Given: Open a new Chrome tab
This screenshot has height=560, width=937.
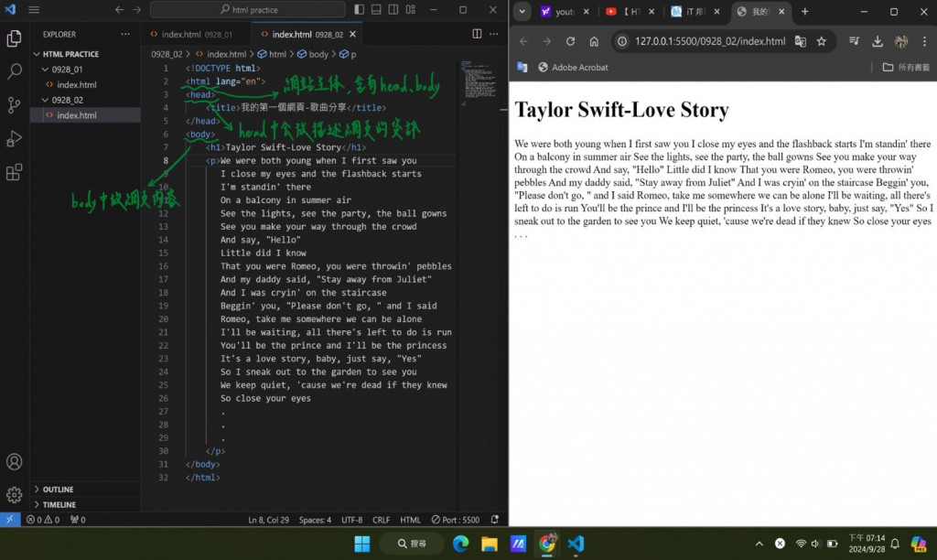Looking at the screenshot, I should pyautogui.click(x=805, y=11).
